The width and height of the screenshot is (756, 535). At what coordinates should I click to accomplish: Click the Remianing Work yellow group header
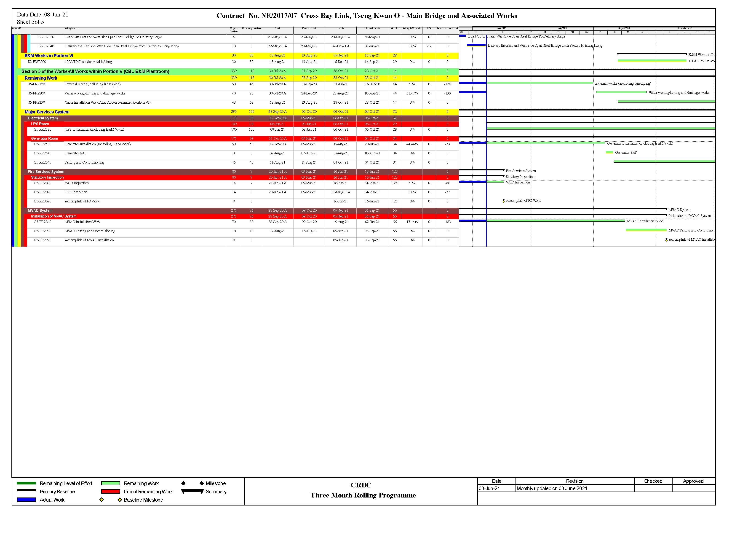240,78
